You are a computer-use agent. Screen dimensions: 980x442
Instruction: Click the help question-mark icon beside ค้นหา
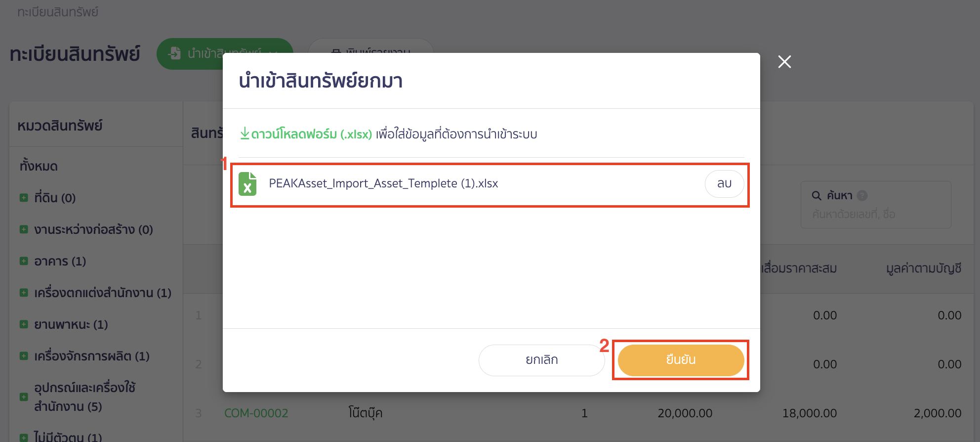point(862,195)
